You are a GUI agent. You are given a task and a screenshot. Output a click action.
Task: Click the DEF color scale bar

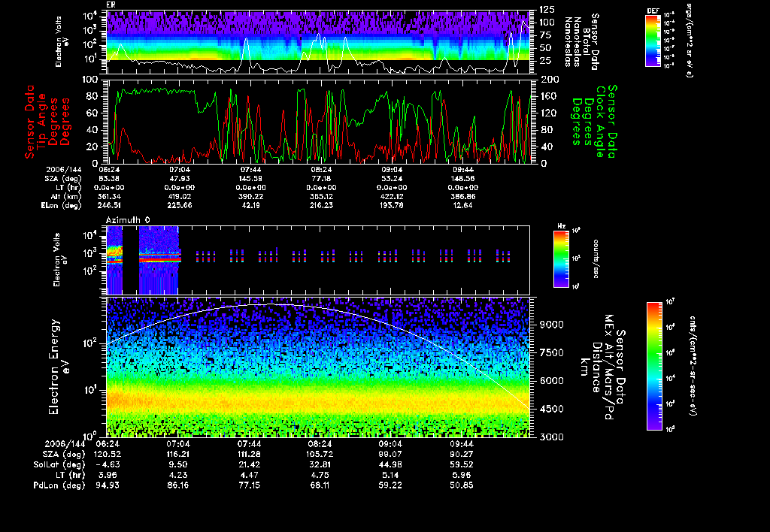653,41
